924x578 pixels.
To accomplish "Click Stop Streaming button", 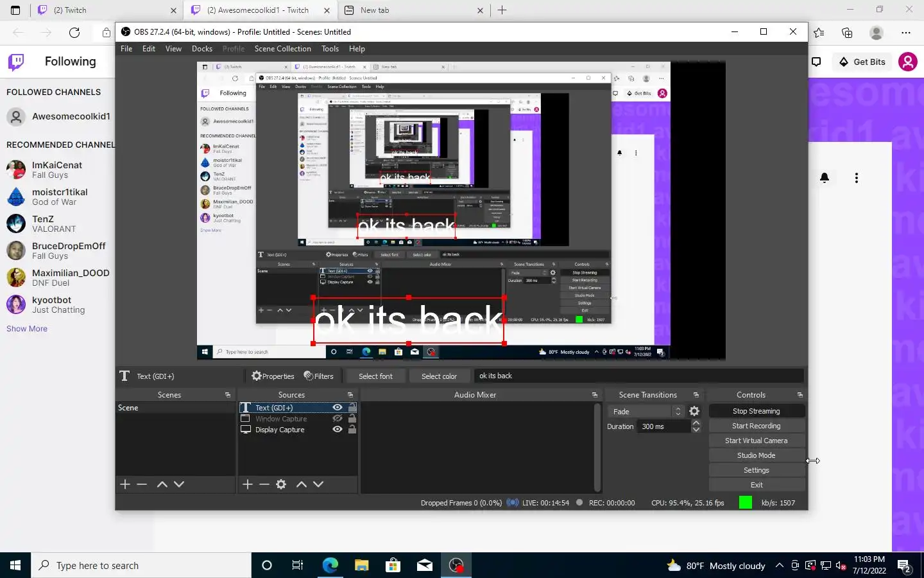I will (x=757, y=411).
